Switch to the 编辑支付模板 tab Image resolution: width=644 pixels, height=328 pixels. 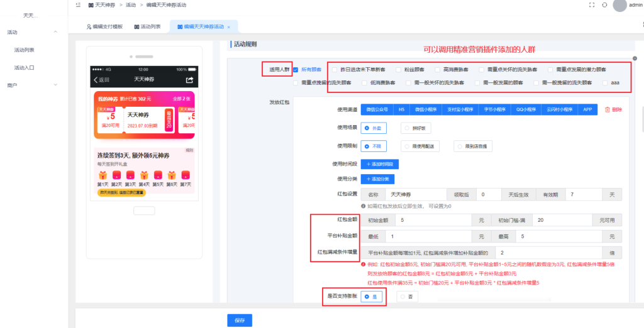pos(104,27)
